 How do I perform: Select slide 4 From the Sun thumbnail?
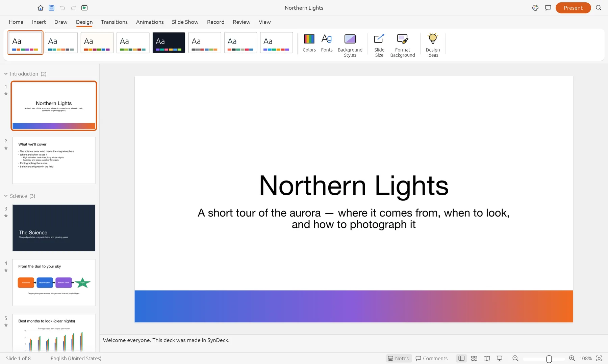point(54,283)
